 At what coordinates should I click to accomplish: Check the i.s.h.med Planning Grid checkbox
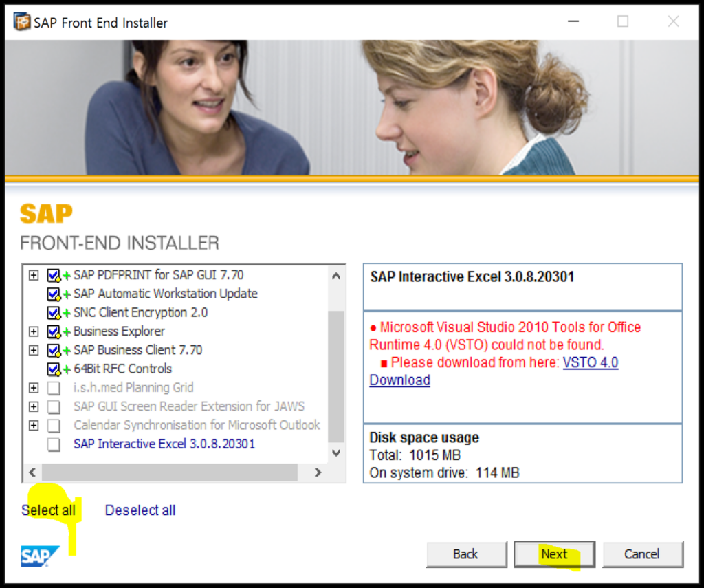point(54,388)
